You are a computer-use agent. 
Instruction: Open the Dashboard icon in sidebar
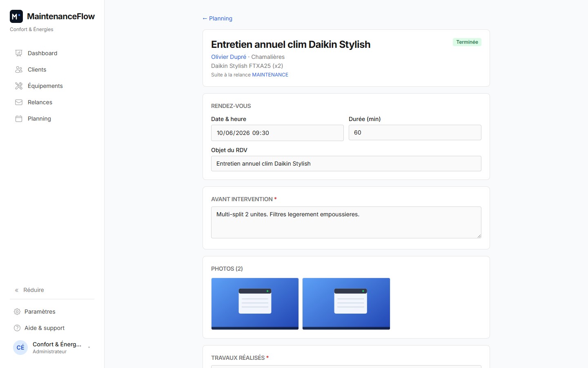click(x=19, y=53)
